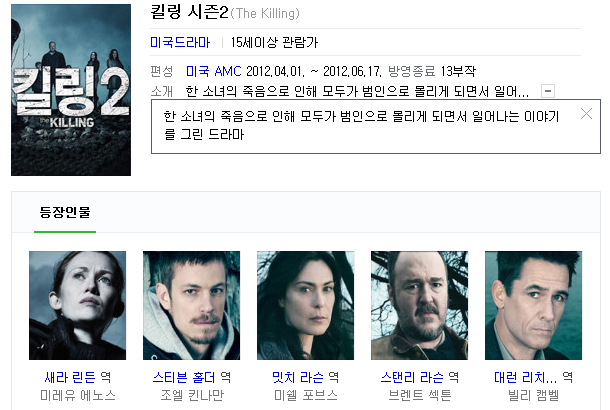Click actor name 조엘 킨나만
This screenshot has height=410, width=610.
[x=192, y=396]
